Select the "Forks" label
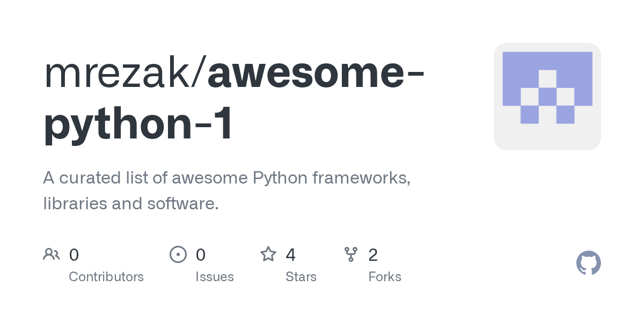Screen dimensions: 644x322 tap(385, 277)
